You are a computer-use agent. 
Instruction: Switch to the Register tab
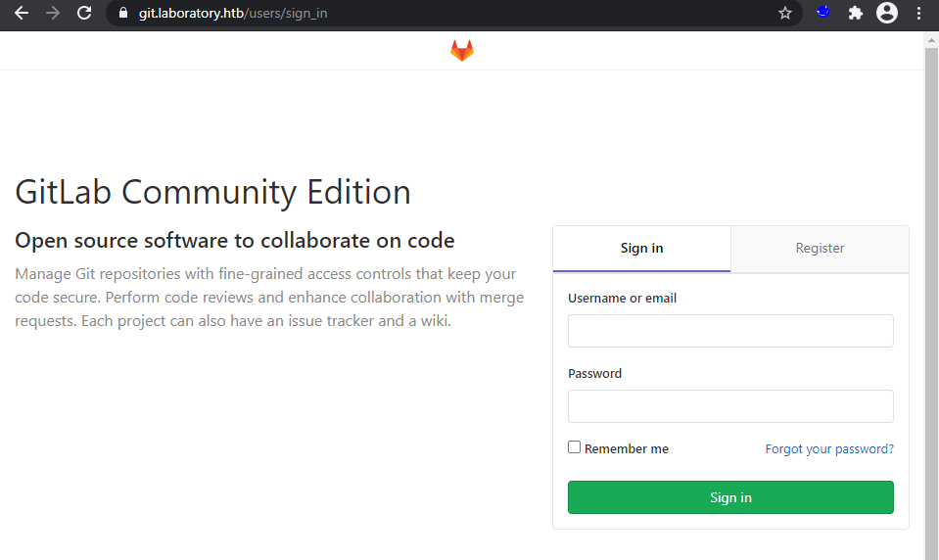click(x=820, y=249)
